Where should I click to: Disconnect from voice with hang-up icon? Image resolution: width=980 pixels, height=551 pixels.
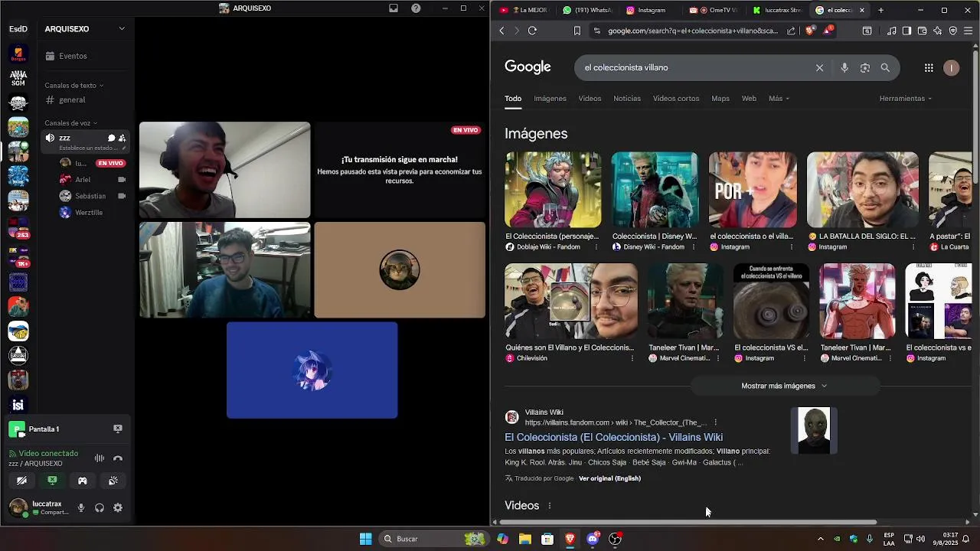tap(118, 458)
